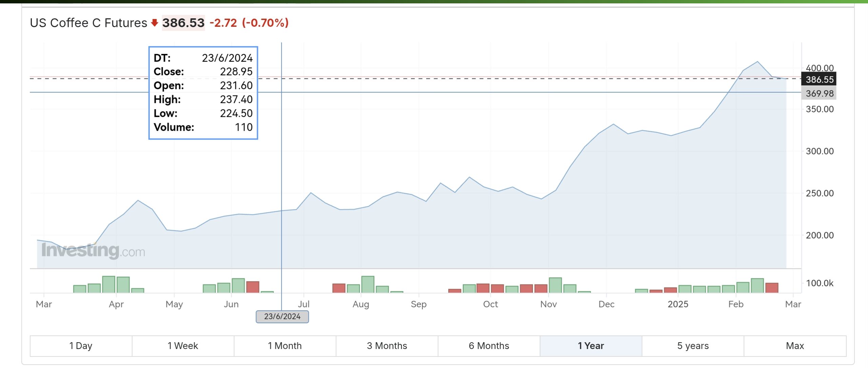Click the tallest volume bar near Aug
Image resolution: width=868 pixels, height=368 pixels.
coord(368,284)
